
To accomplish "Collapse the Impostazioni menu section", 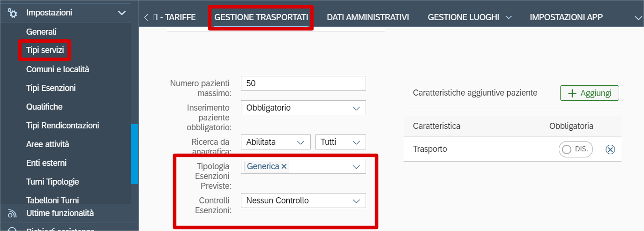I will 122,13.
